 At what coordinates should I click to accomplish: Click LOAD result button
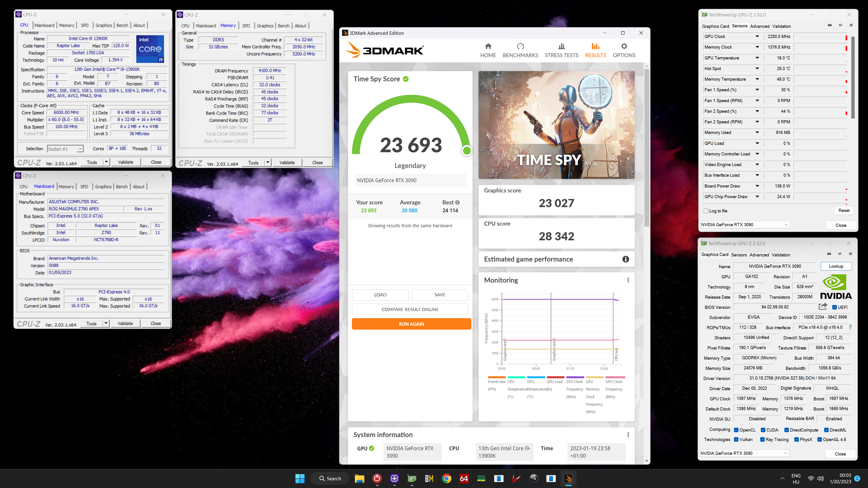pyautogui.click(x=380, y=295)
